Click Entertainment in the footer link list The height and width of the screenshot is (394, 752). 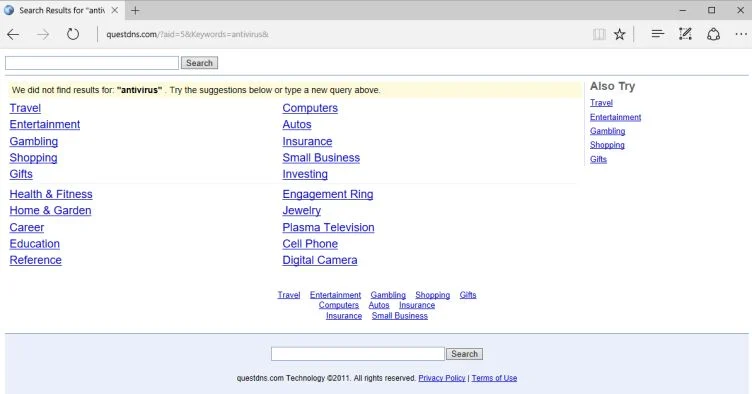(x=335, y=295)
